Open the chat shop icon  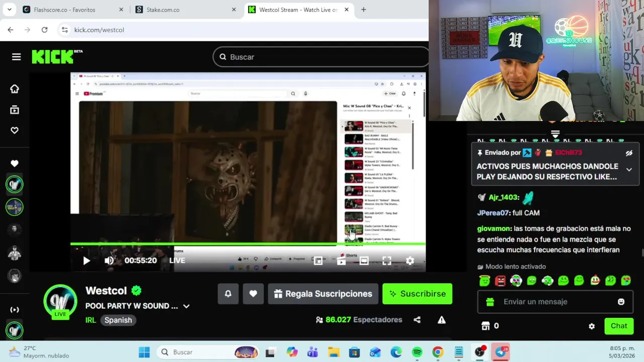[x=486, y=326]
